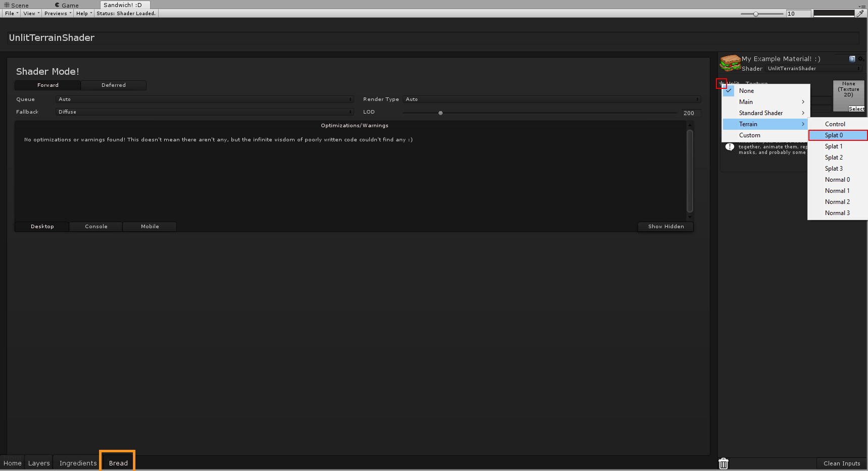Pick the Custom menu entry
The image size is (868, 471).
tap(765, 135)
